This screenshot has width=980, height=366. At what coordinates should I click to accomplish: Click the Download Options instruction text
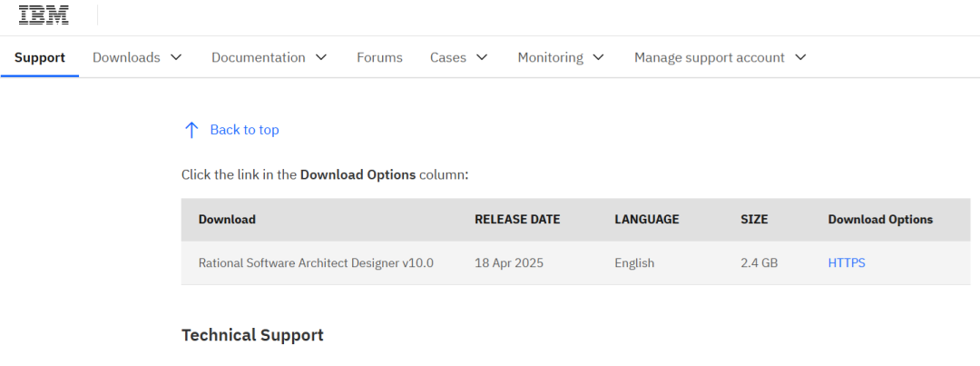tap(325, 174)
